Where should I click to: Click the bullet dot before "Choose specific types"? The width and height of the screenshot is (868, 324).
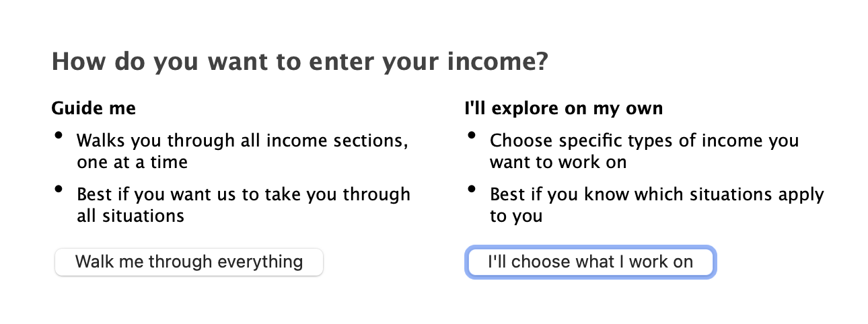pyautogui.click(x=472, y=136)
